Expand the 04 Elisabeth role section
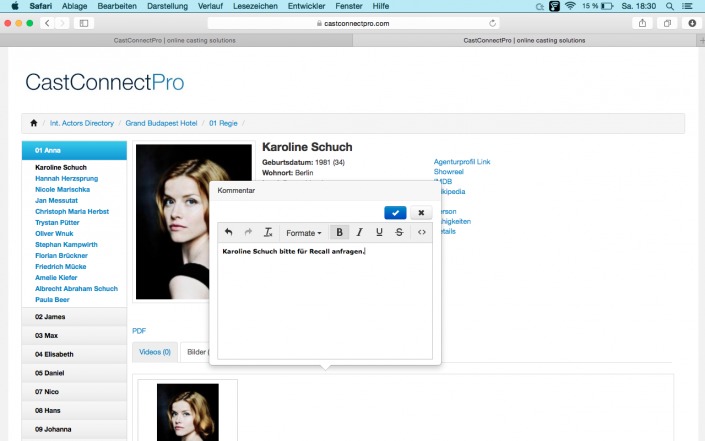The image size is (705, 441). coord(74,354)
